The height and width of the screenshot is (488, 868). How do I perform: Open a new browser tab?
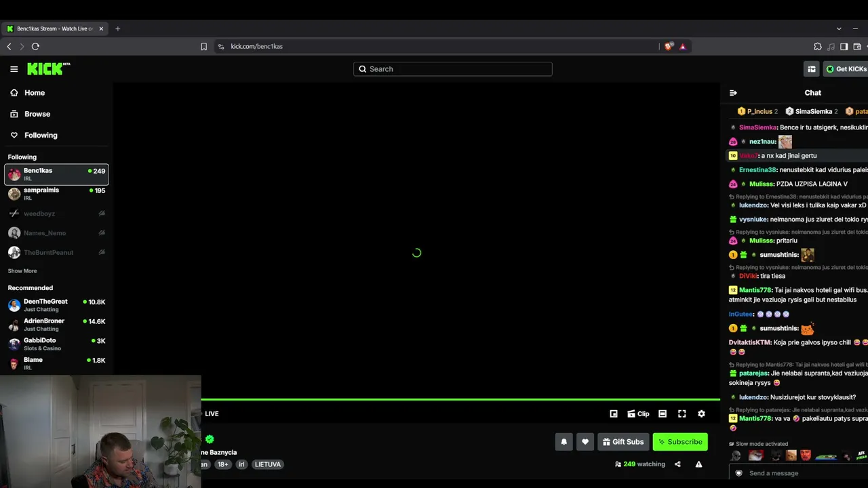coord(117,28)
